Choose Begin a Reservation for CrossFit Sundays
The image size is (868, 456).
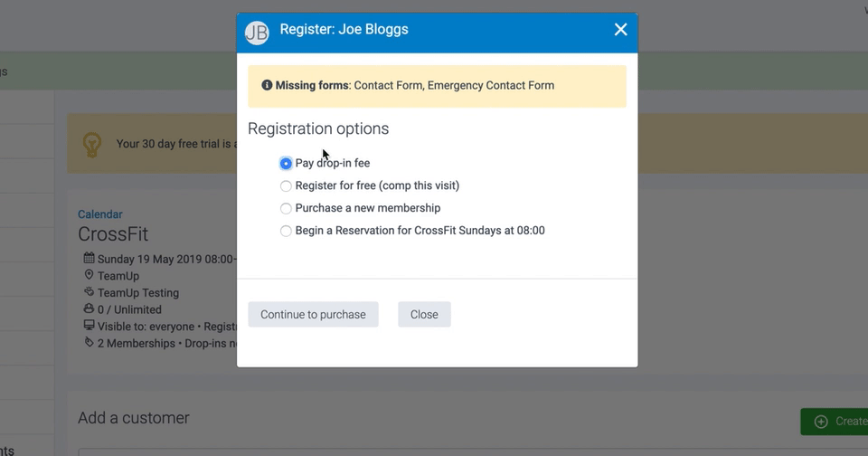[x=286, y=231]
